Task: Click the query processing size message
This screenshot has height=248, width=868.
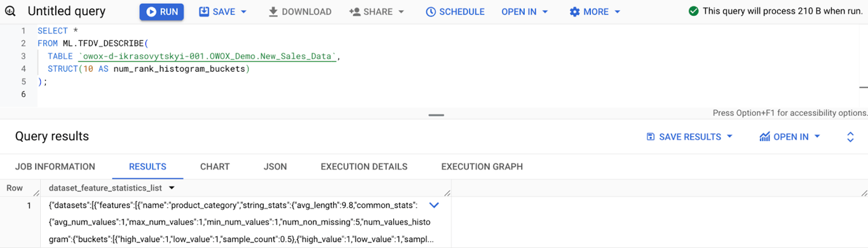Action: [x=782, y=11]
